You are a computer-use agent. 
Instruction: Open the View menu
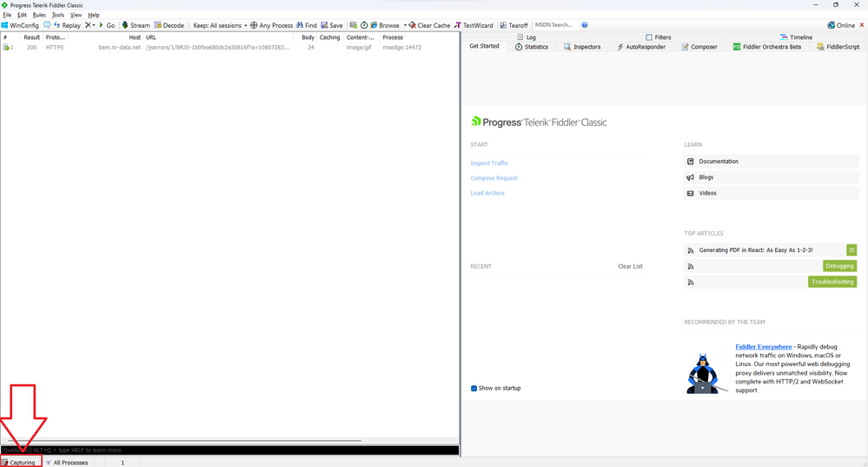click(x=76, y=15)
